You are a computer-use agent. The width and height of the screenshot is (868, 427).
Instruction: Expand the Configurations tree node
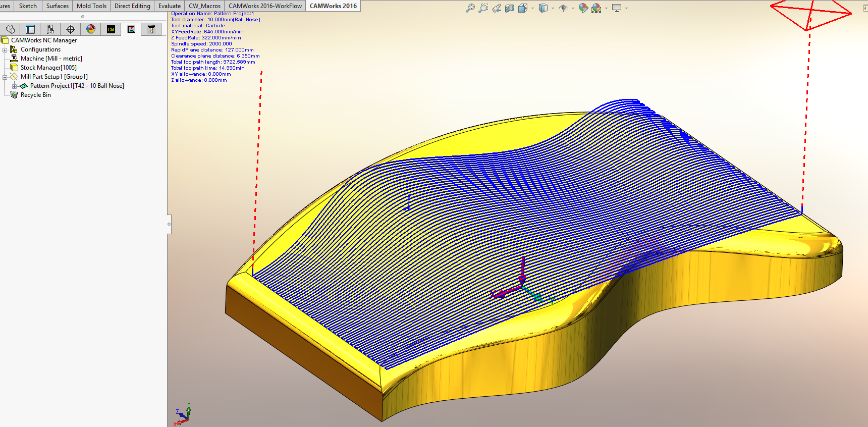[5, 49]
